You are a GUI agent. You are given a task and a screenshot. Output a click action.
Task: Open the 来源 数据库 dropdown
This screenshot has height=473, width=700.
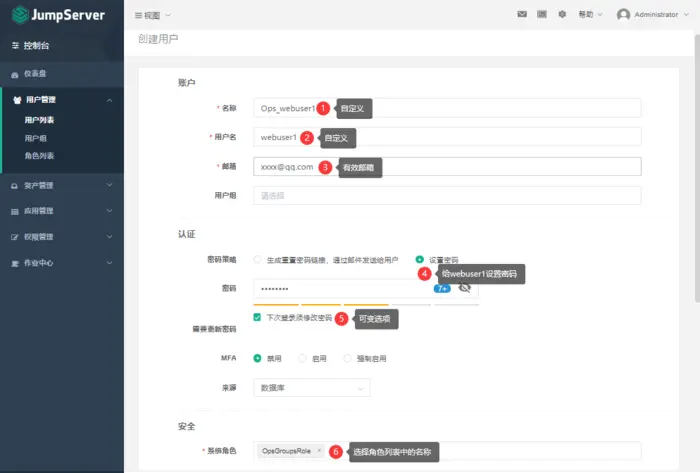(x=312, y=388)
